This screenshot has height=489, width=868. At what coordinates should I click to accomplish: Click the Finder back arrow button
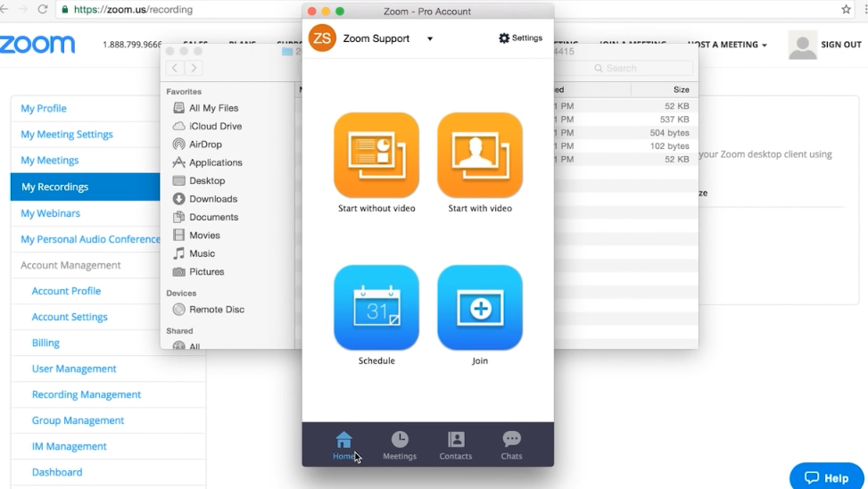pos(175,69)
